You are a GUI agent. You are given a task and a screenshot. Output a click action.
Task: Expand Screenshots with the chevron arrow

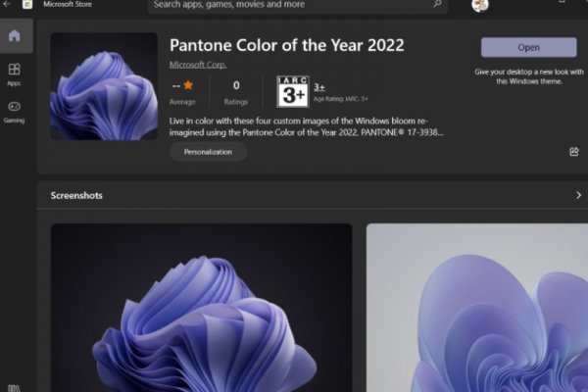click(578, 196)
